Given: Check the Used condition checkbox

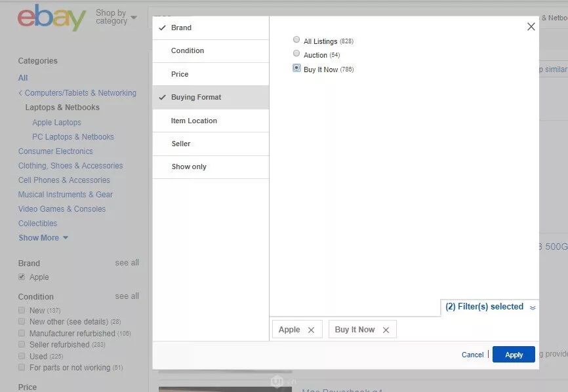Looking at the screenshot, I should pyautogui.click(x=22, y=356).
